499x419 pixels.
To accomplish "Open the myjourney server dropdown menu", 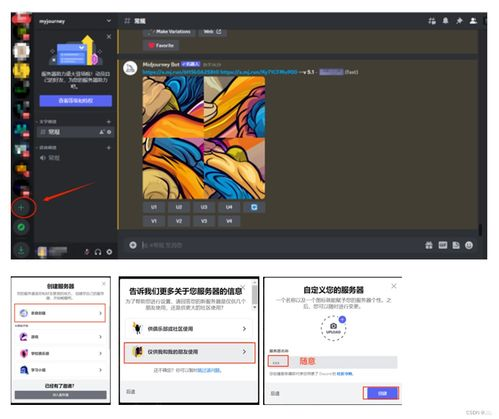I will (109, 21).
